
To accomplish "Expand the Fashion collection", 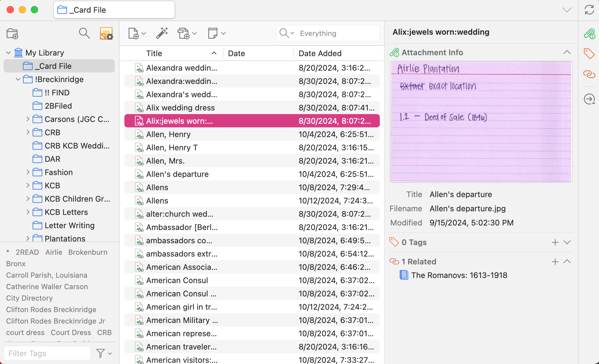I will click(x=28, y=172).
